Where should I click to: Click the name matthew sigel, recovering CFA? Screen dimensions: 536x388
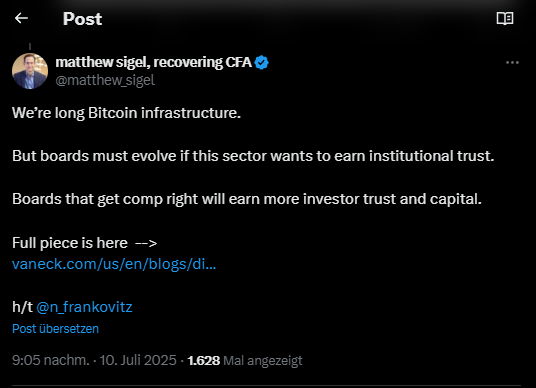[x=153, y=62]
